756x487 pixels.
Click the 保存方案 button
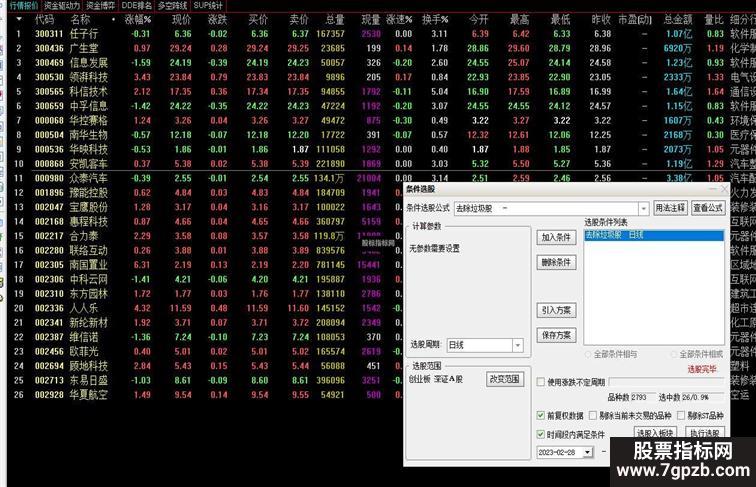point(556,335)
